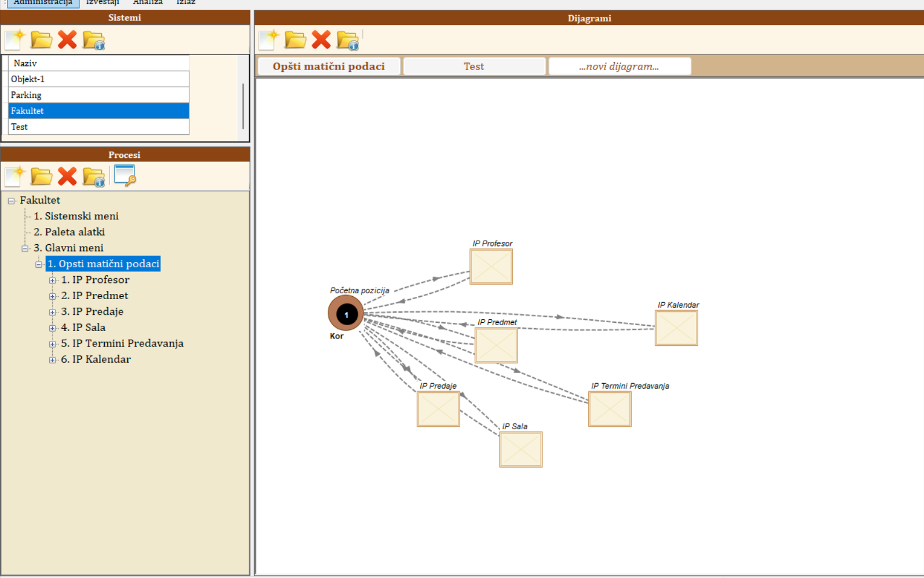Screen dimensions: 924x578
Task: Open the Izvestaji menu
Action: pos(102,2)
